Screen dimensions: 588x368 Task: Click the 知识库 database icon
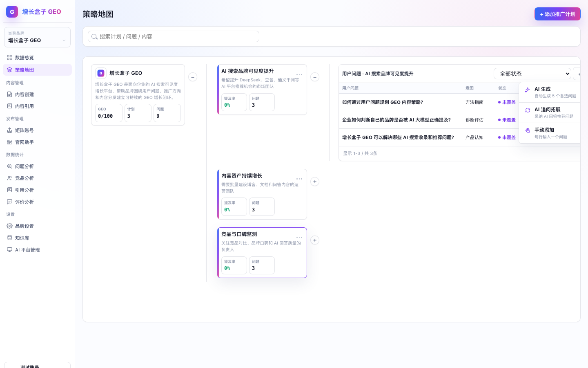[x=9, y=238]
